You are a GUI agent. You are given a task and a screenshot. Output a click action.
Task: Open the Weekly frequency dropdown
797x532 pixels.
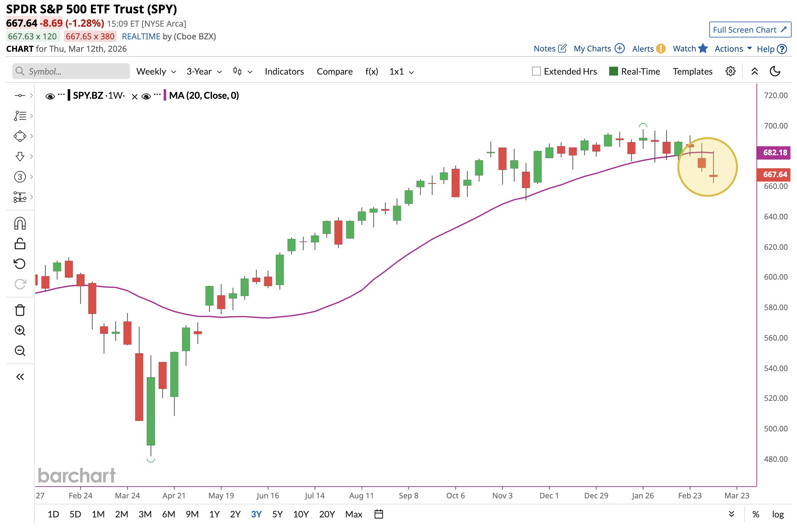click(156, 72)
